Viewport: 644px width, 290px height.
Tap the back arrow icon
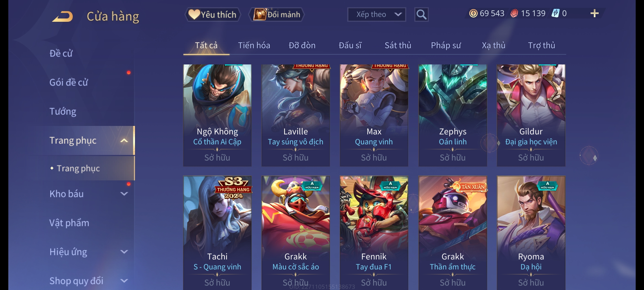(63, 16)
